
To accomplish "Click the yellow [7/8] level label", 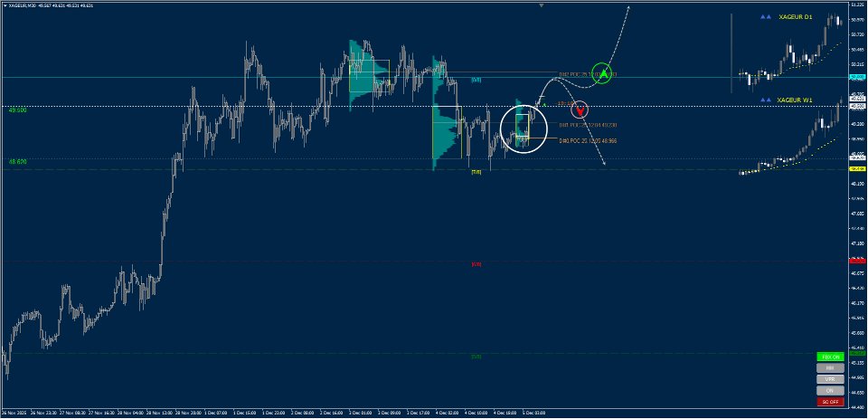I will [476, 172].
